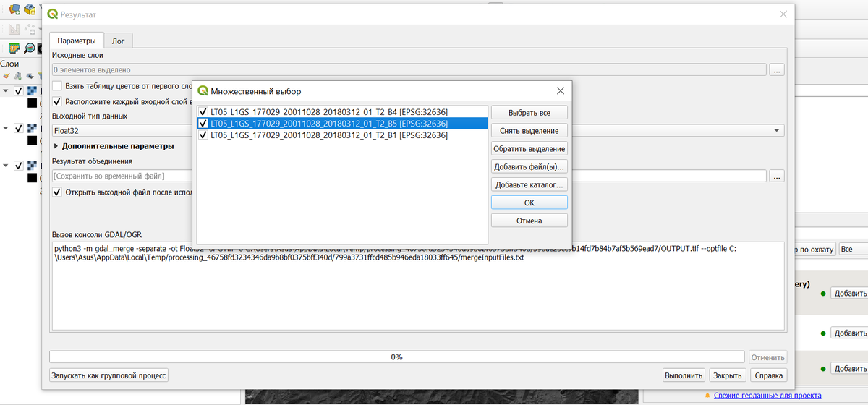This screenshot has height=405, width=868.
Task: Click the Результат объединения output path field
Action: click(x=409, y=176)
